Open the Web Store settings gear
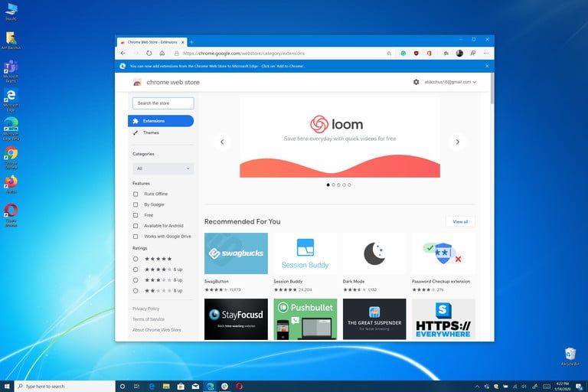This screenshot has width=588, height=392. (x=416, y=82)
